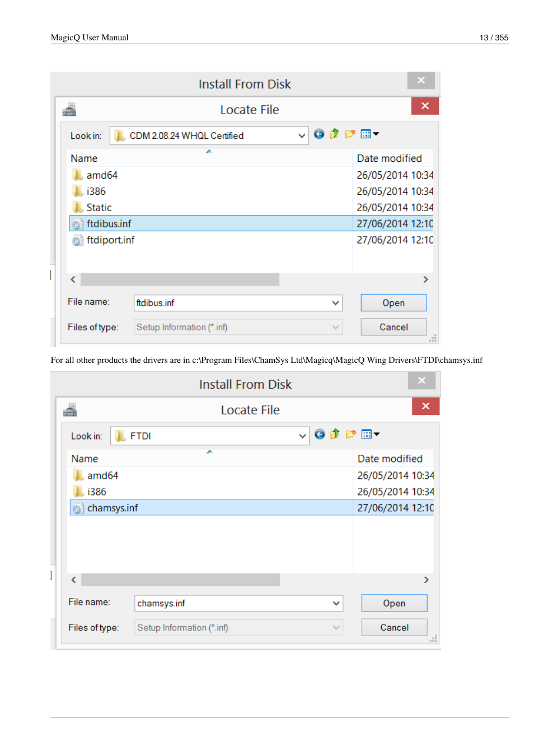This screenshot has width=534, height=756.
Task: Select chamsys.inf in the FTDI file list
Action: tap(113, 508)
